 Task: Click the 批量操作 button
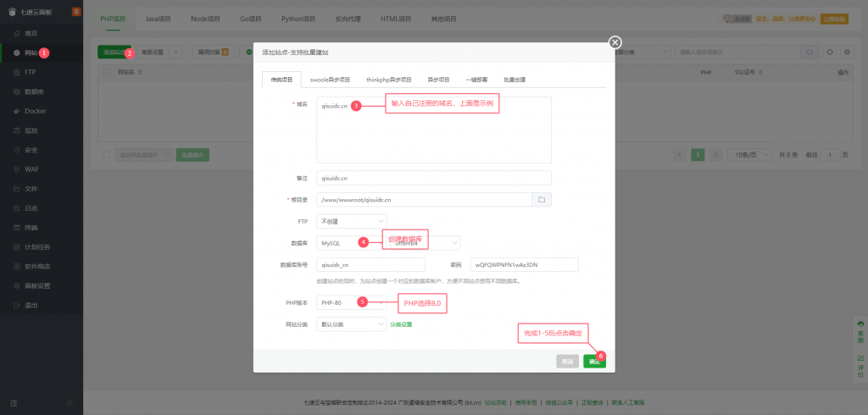pyautogui.click(x=192, y=155)
